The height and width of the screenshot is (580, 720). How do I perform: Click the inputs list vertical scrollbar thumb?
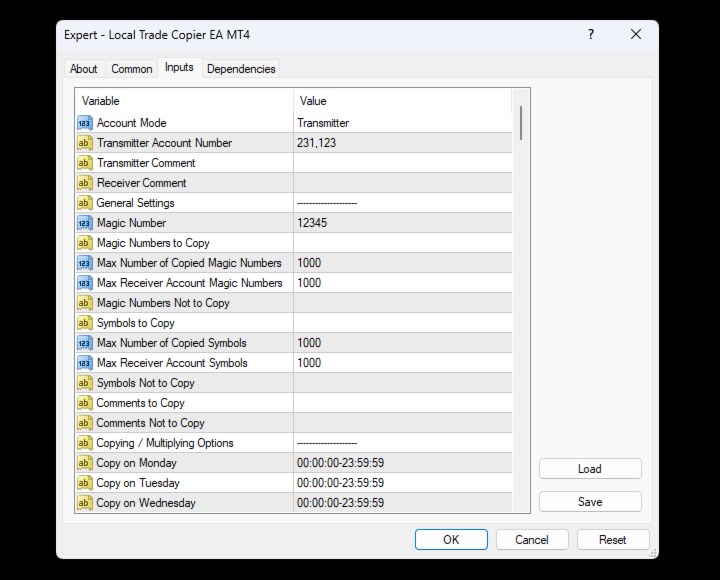pos(521,123)
